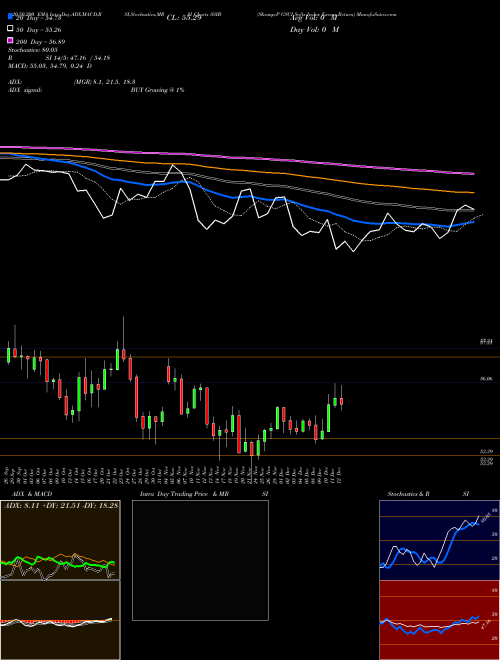Click the blue 20 Day legend swatch
The height and width of the screenshot is (660, 500).
coord(10,16)
